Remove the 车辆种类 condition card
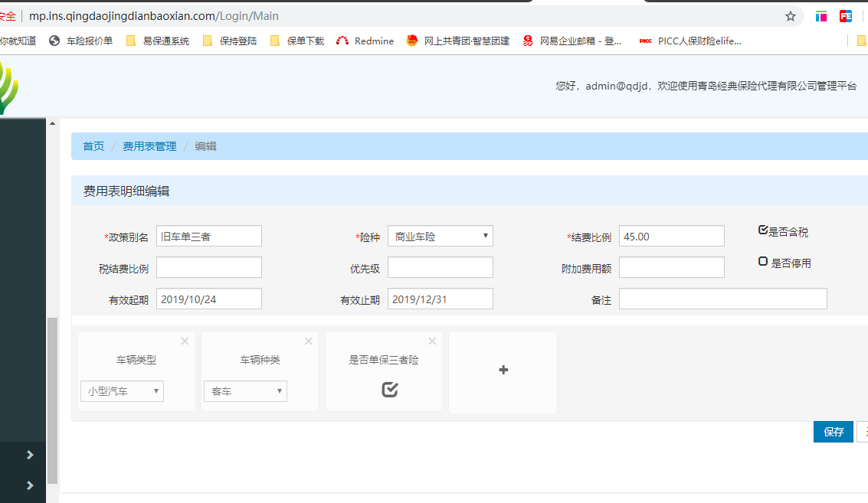 (309, 341)
